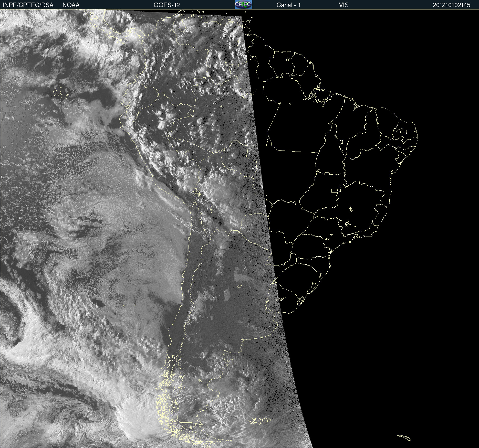The height and width of the screenshot is (448, 479).
Task: Click the Canal - 1 label
Action: pyautogui.click(x=288, y=5)
